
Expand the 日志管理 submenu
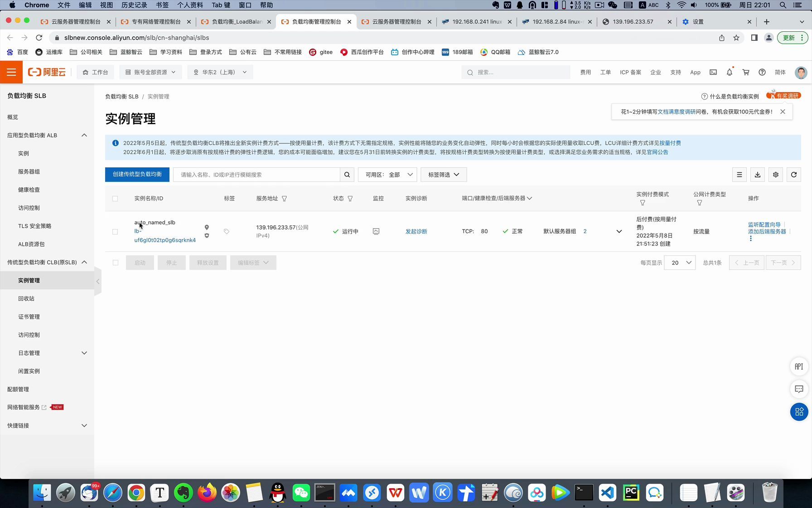pyautogui.click(x=84, y=353)
